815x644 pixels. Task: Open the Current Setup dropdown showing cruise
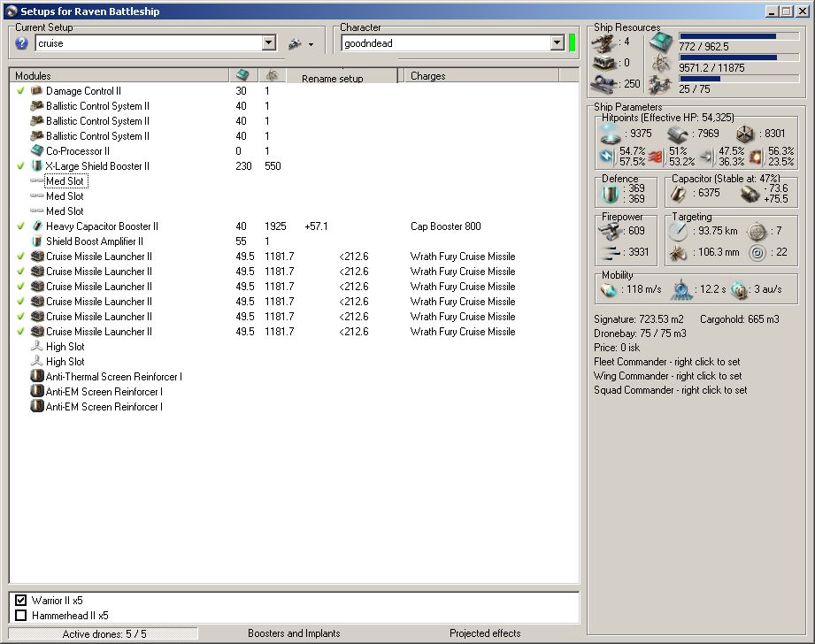[x=269, y=43]
